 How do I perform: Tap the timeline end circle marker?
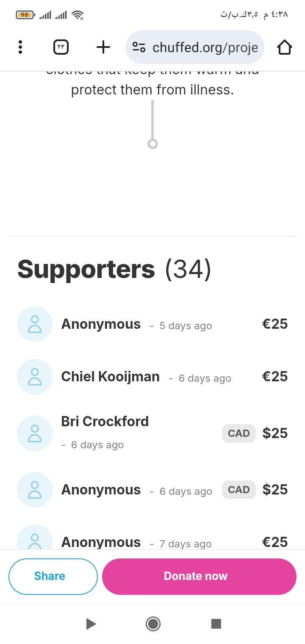(x=152, y=144)
